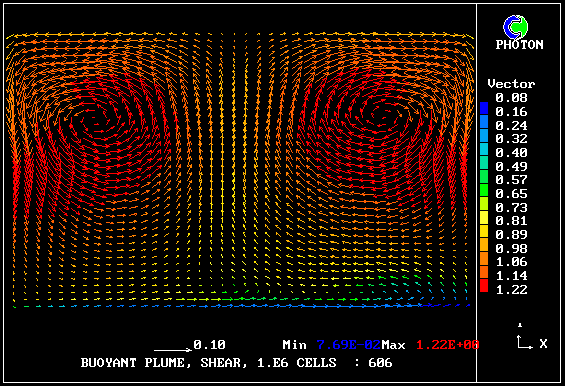Image resolution: width=565 pixels, height=386 pixels.
Task: Click legend value 0.49
Action: [511, 167]
